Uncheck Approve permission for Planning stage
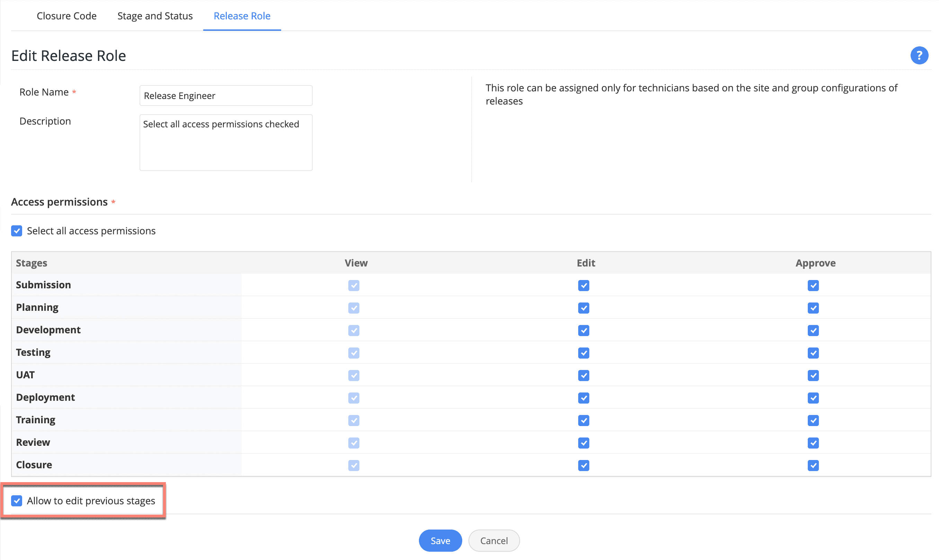This screenshot has width=939, height=560. coord(813,308)
